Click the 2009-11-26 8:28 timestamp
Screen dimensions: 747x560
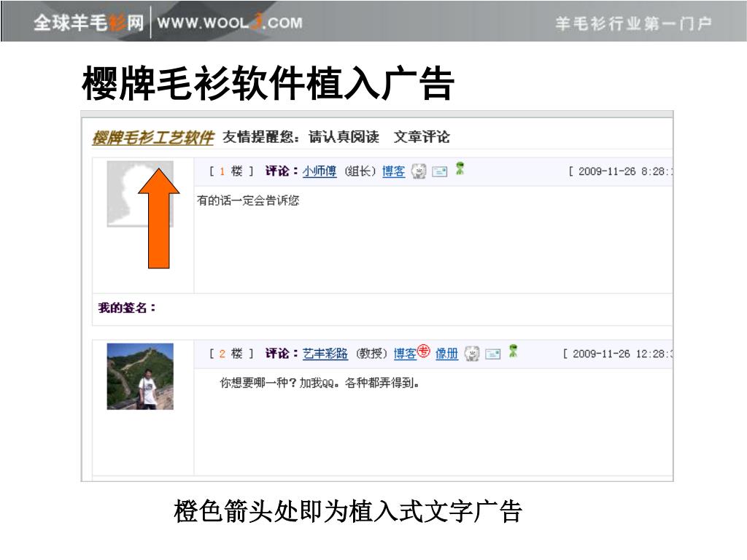click(621, 171)
